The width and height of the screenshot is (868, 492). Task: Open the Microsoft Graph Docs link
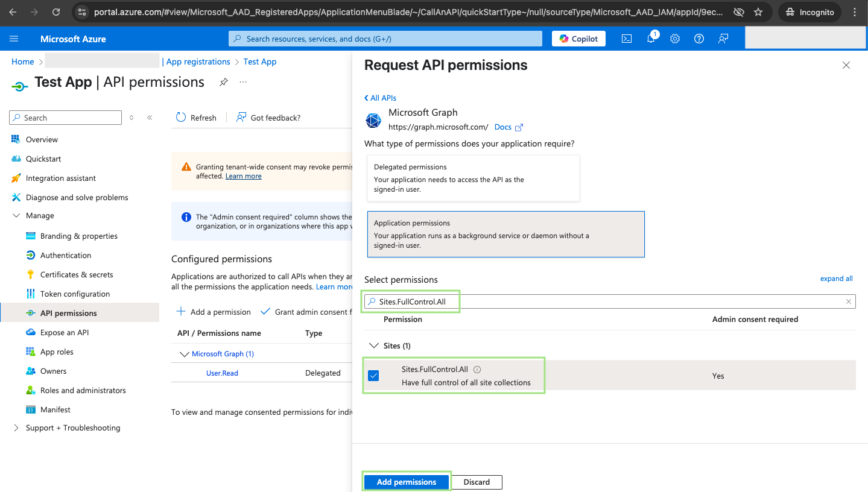click(x=508, y=127)
